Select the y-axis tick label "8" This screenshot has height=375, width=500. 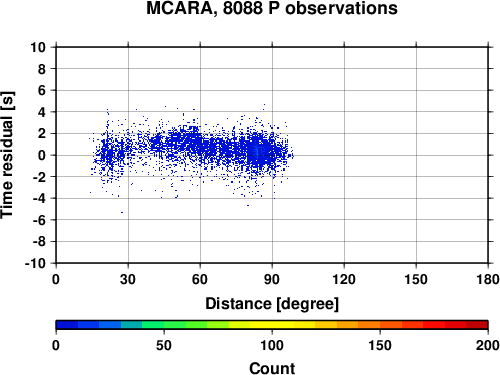(x=42, y=69)
